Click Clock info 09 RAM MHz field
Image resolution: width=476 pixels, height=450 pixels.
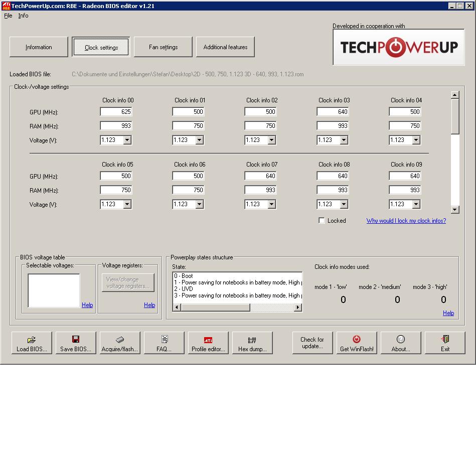pyautogui.click(x=405, y=190)
